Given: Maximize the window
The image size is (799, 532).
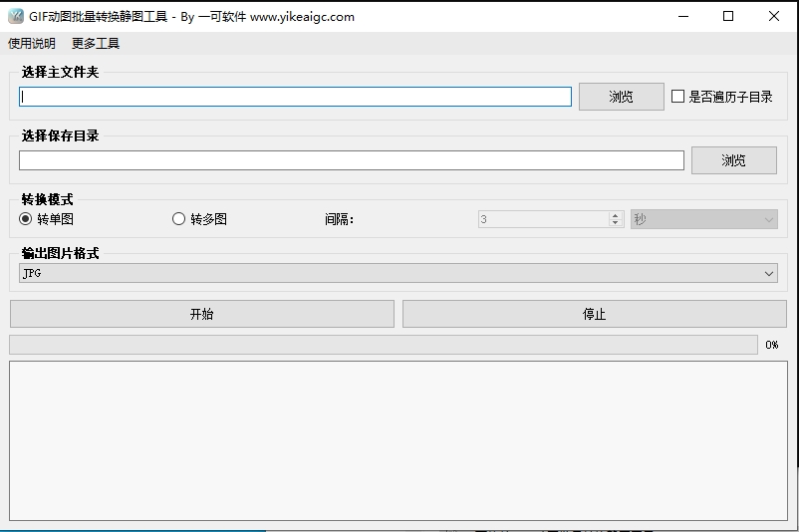Looking at the screenshot, I should pyautogui.click(x=728, y=16).
